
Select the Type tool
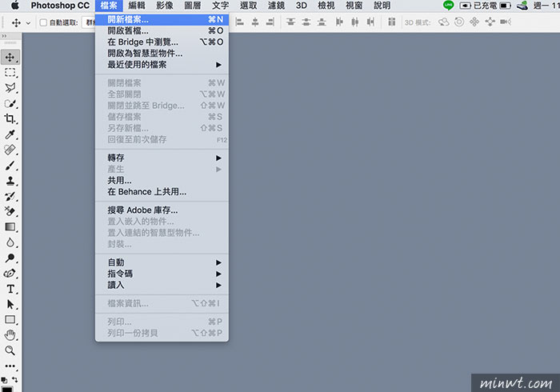[x=10, y=289]
